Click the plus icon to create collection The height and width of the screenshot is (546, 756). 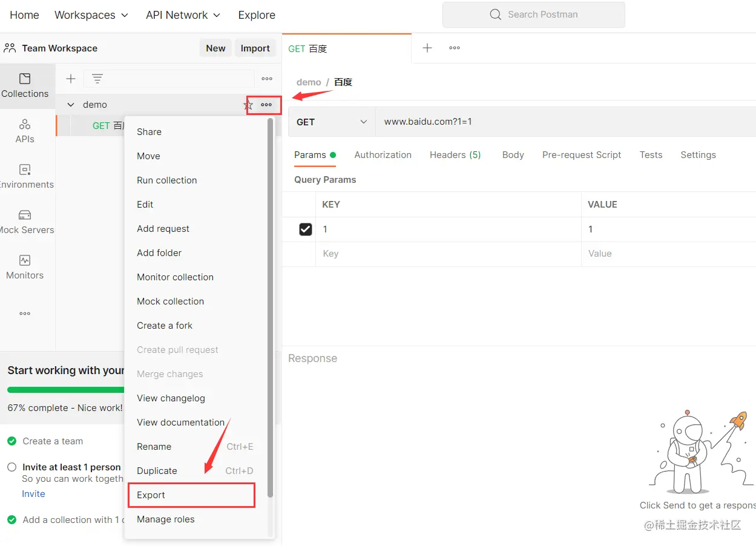click(71, 79)
